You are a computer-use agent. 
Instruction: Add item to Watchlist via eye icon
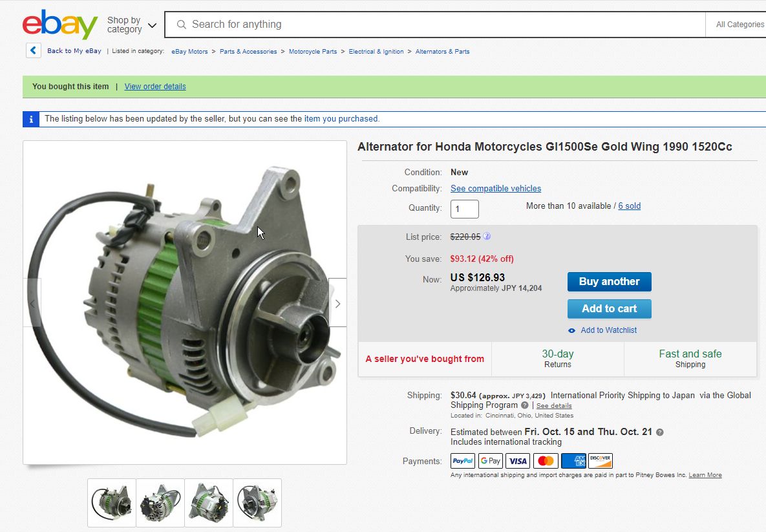click(x=571, y=331)
